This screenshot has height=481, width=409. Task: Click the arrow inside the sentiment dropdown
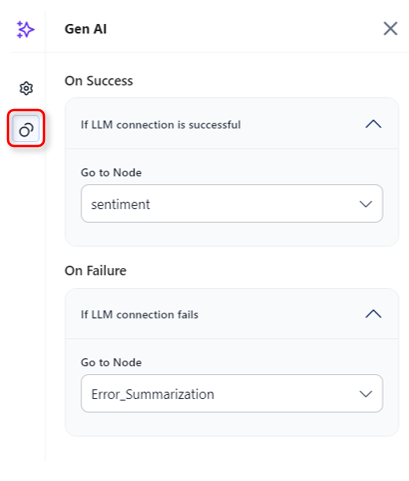pos(366,204)
